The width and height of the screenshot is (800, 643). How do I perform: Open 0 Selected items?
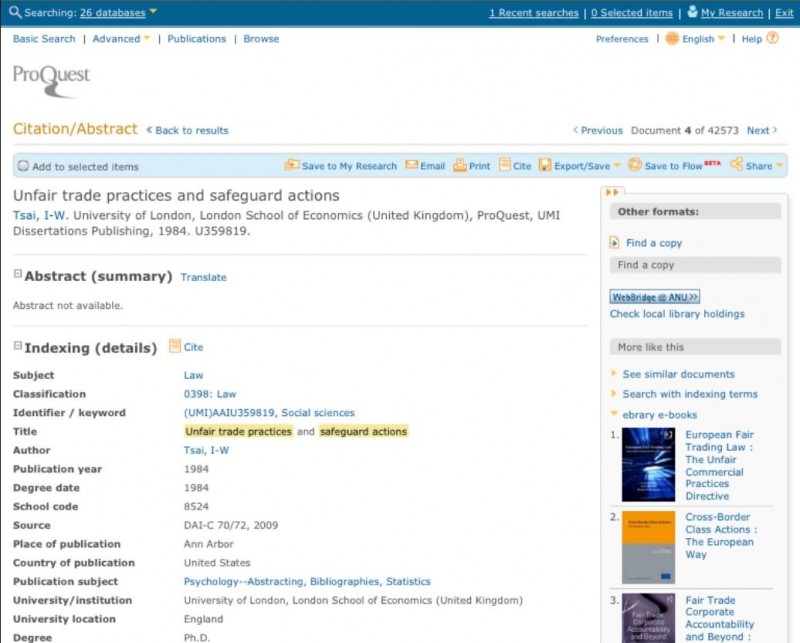(x=632, y=13)
